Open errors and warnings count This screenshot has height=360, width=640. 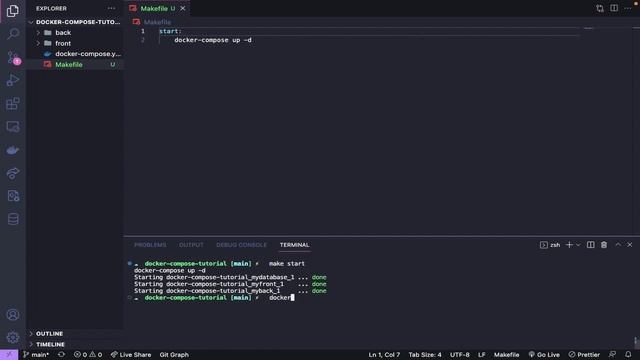[x=88, y=355]
